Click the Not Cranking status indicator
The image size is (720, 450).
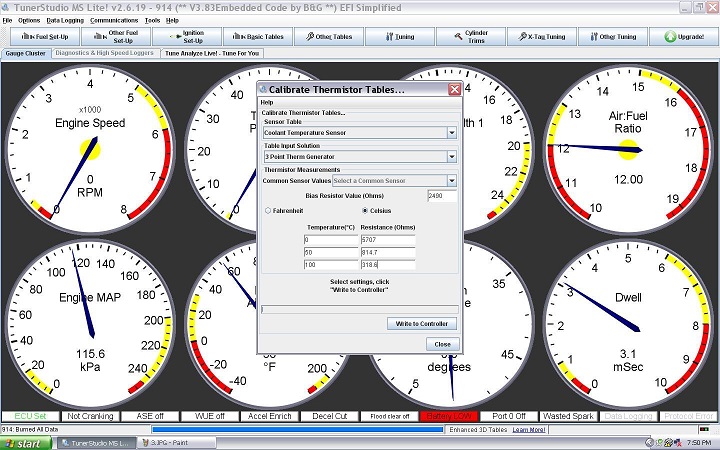90,416
